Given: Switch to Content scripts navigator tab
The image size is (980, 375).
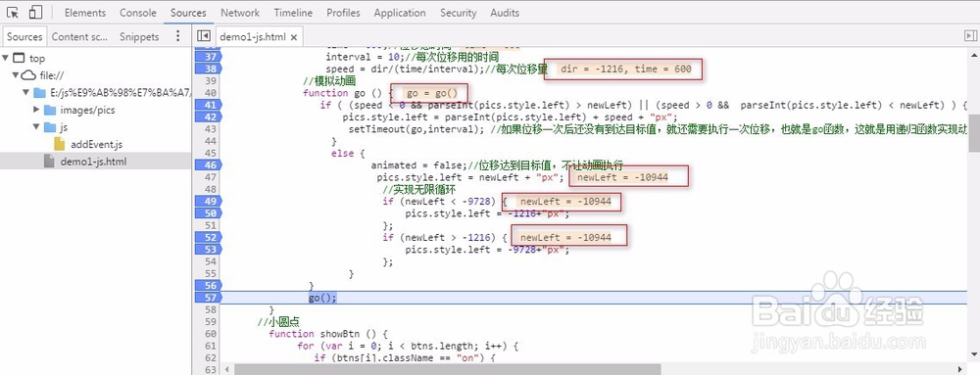Looking at the screenshot, I should coord(79,37).
